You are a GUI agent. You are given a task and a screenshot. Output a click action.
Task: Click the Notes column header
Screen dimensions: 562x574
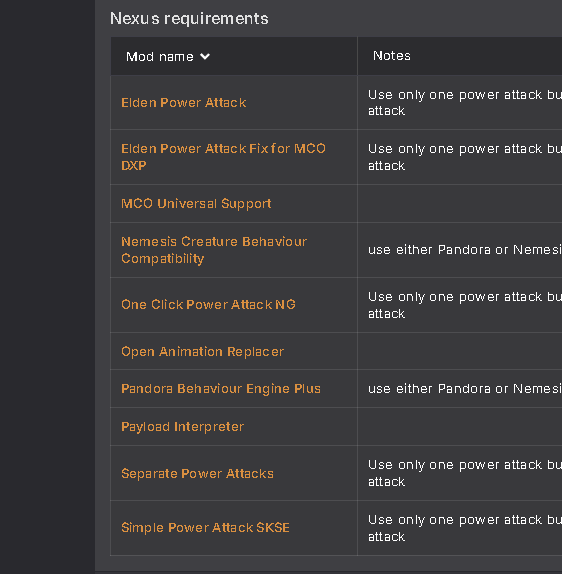coord(391,56)
